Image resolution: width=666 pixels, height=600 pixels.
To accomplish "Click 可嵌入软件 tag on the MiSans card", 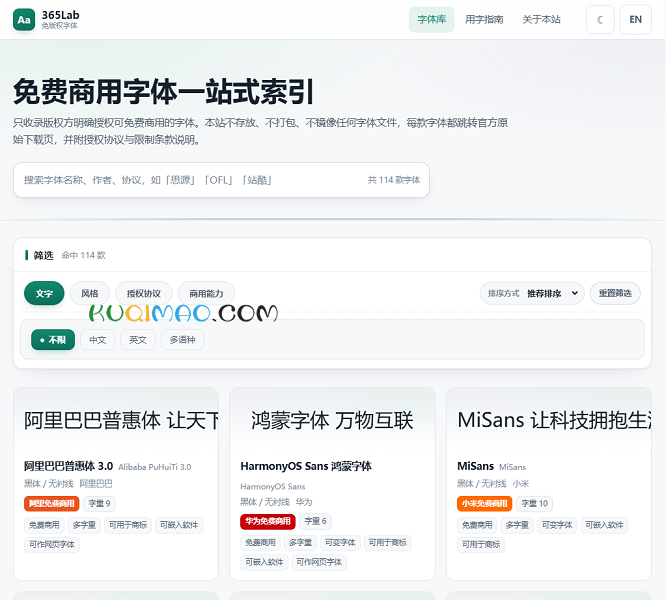I will click(604, 525).
